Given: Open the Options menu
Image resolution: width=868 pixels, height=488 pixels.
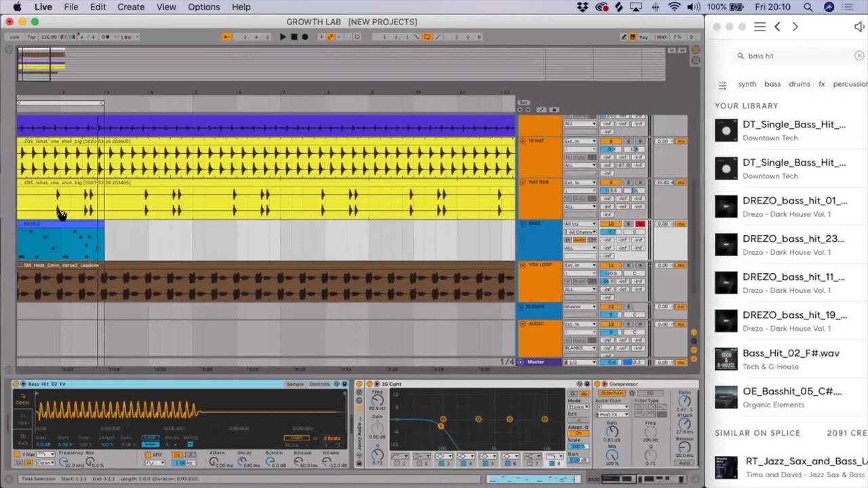Looking at the screenshot, I should click(x=203, y=7).
